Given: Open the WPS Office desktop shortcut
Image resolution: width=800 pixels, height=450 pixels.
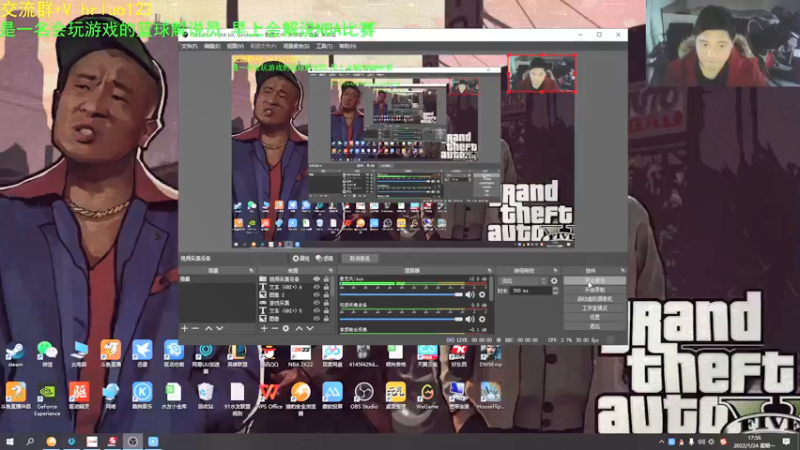Looking at the screenshot, I should pos(269,396).
